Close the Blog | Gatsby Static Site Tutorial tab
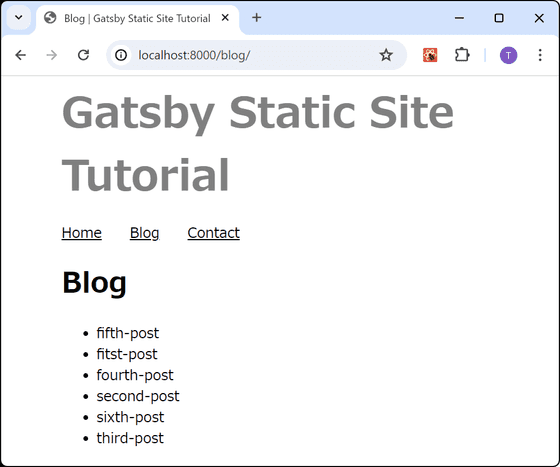The width and height of the screenshot is (560, 467). click(x=225, y=17)
